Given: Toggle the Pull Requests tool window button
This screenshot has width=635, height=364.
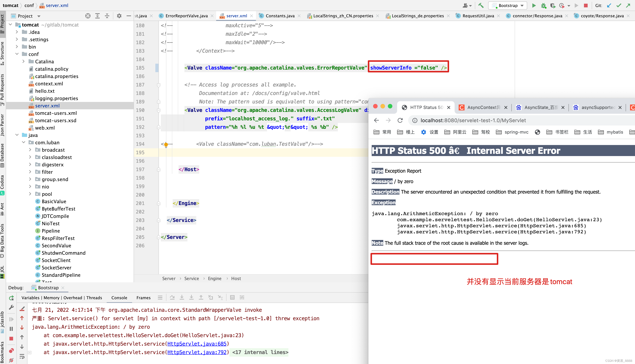Looking at the screenshot, I should 3,90.
